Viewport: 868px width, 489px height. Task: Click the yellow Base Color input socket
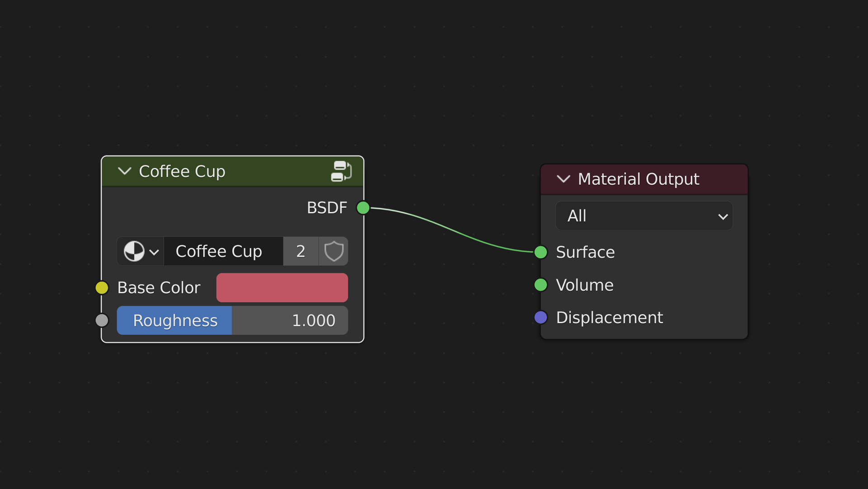tap(102, 288)
